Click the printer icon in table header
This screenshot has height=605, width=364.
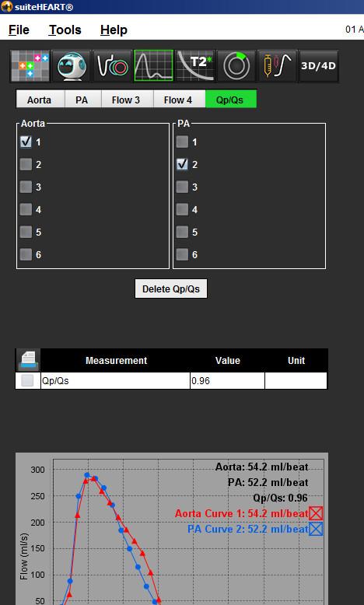click(x=28, y=360)
